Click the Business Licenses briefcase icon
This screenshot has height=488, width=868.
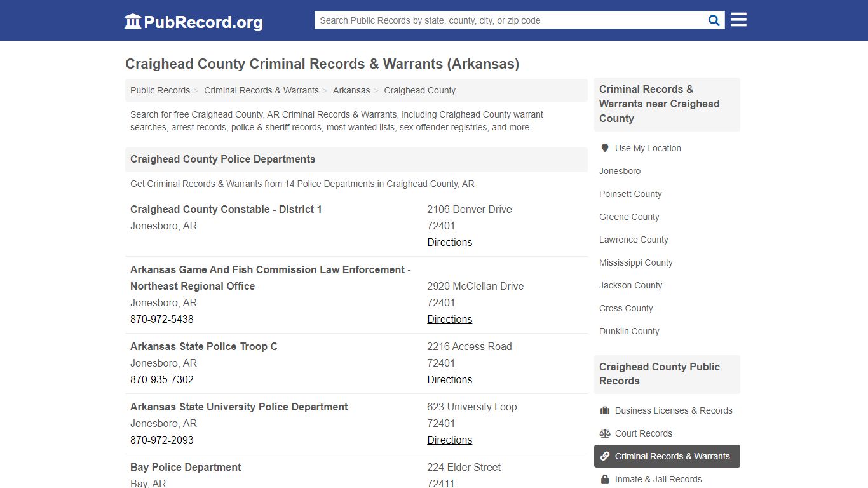[605, 410]
